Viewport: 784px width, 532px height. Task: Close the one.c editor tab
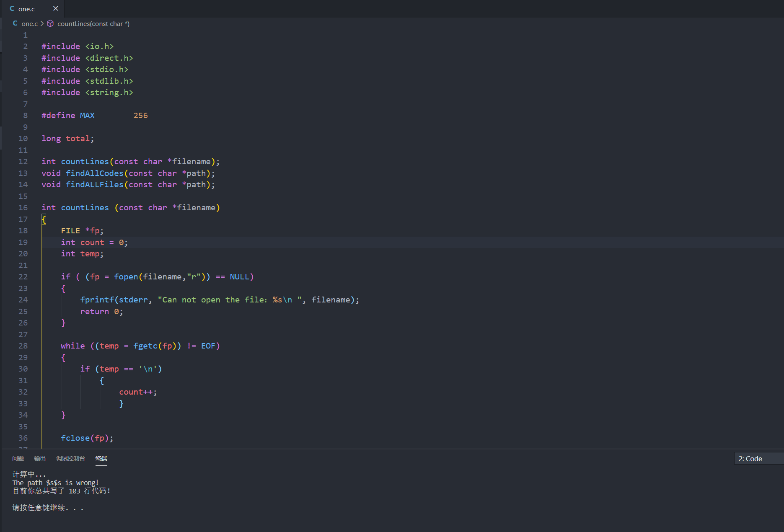point(55,8)
